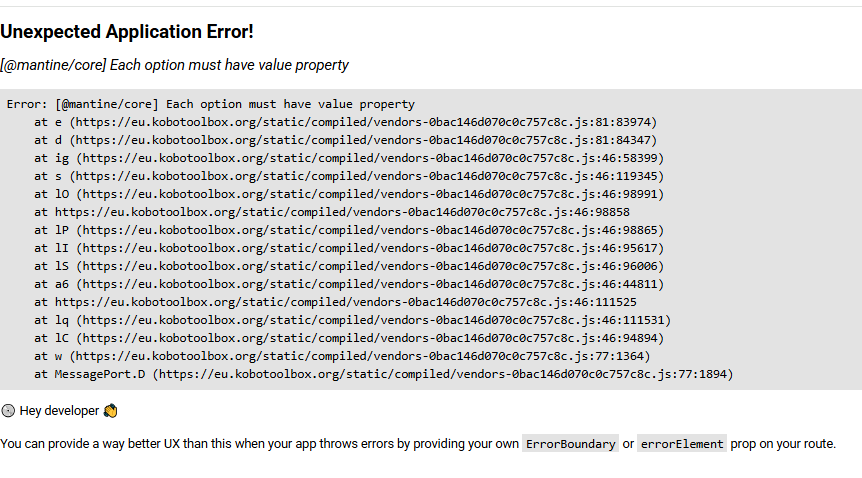Click the 'at lq' stack trace line

[352, 320]
